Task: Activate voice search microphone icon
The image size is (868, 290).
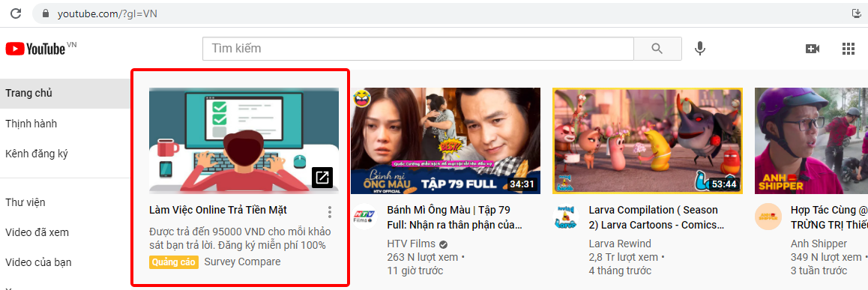Action: click(700, 49)
